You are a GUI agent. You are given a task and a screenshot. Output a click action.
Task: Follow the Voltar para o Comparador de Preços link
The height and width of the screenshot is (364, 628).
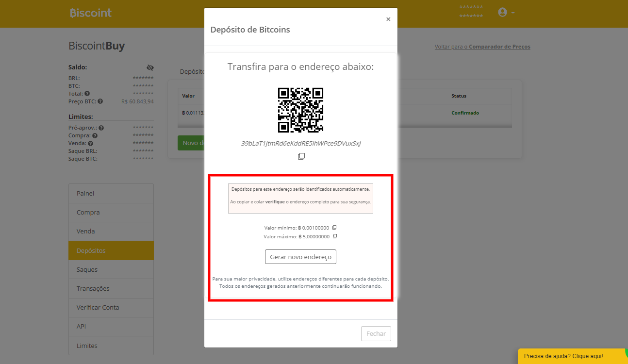point(482,47)
